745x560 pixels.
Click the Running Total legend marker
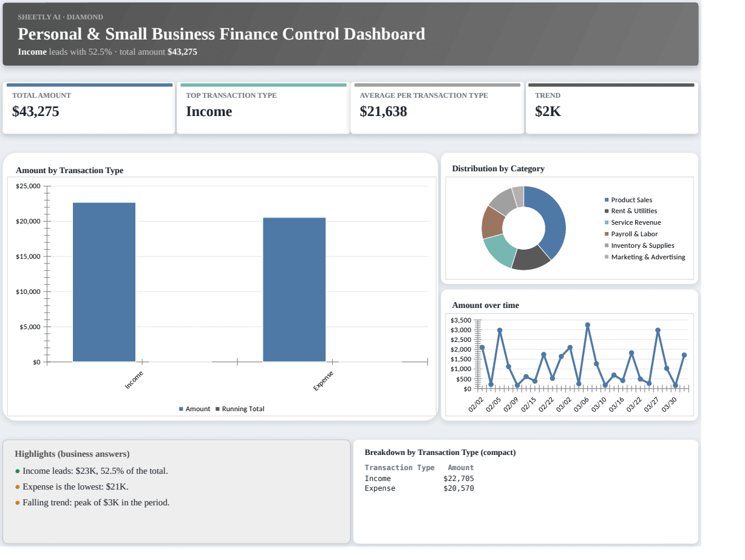[217, 409]
